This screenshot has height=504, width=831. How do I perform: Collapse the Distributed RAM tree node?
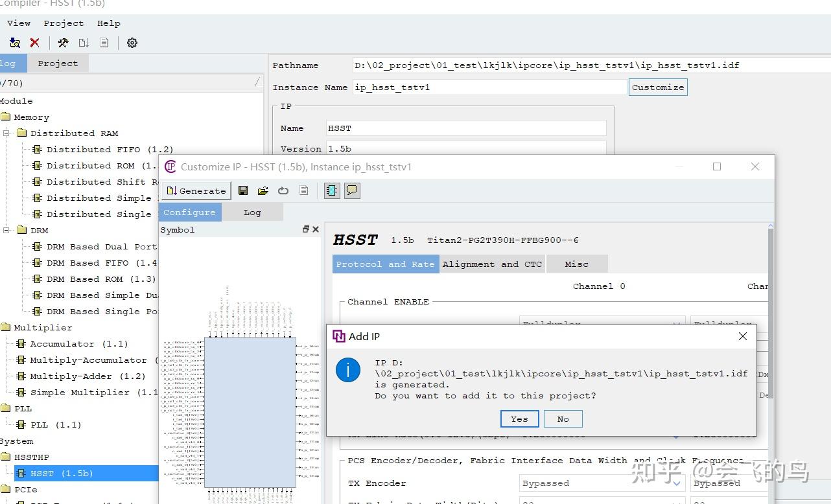[6, 133]
